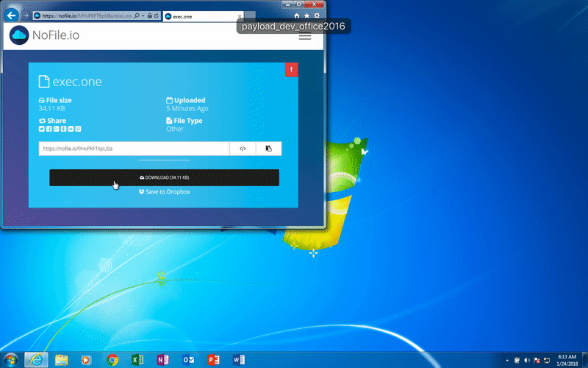Open Internet Explorer tools gear menu
The height and width of the screenshot is (368, 588).
pos(317,15)
